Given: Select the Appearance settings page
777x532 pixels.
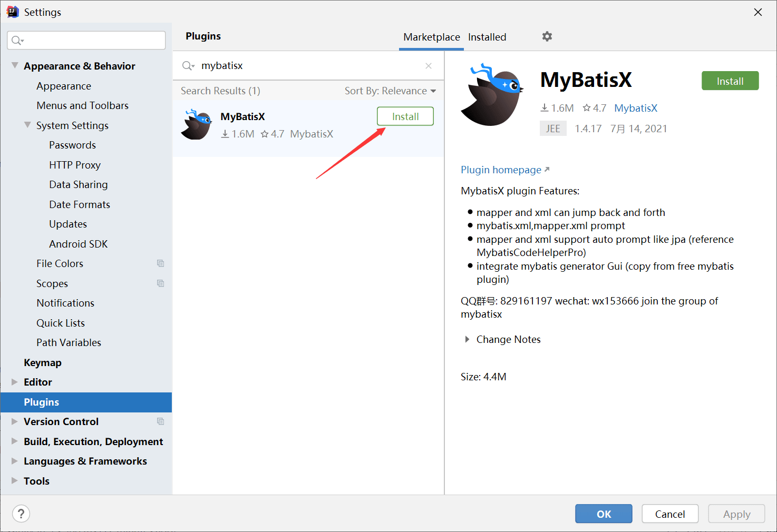Looking at the screenshot, I should 64,86.
